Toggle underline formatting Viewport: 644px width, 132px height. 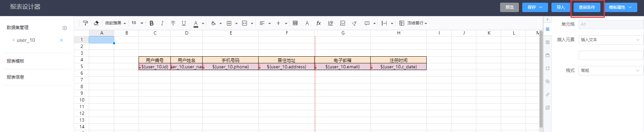pos(184,23)
